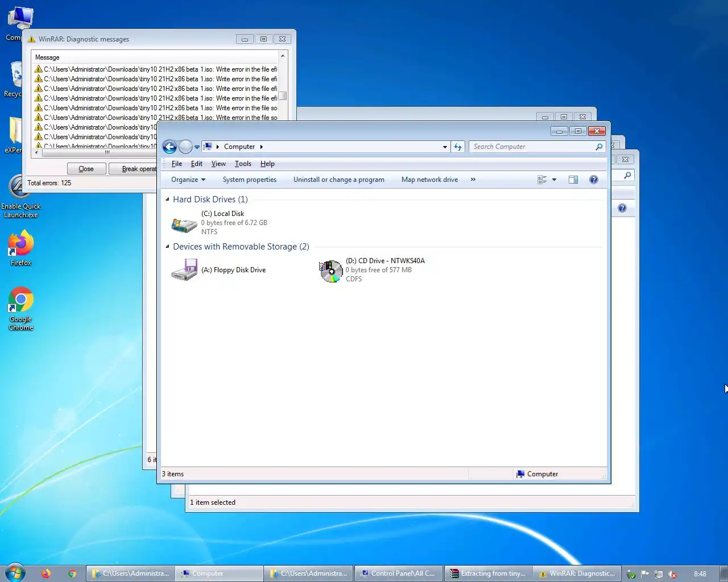Click System properties in the toolbar
728x582 pixels.
250,180
